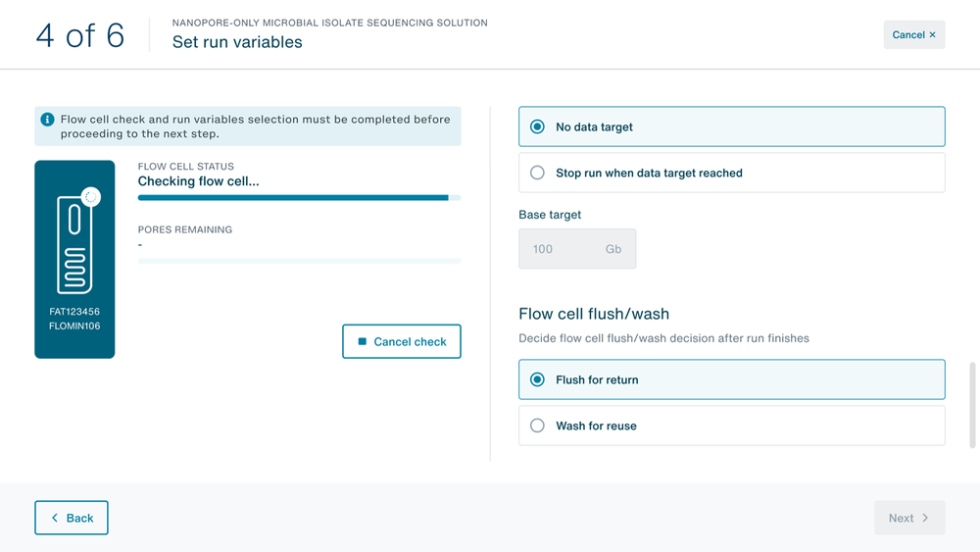Image resolution: width=980 pixels, height=552 pixels.
Task: Click the stop square icon in Cancel check
Action: coord(362,341)
